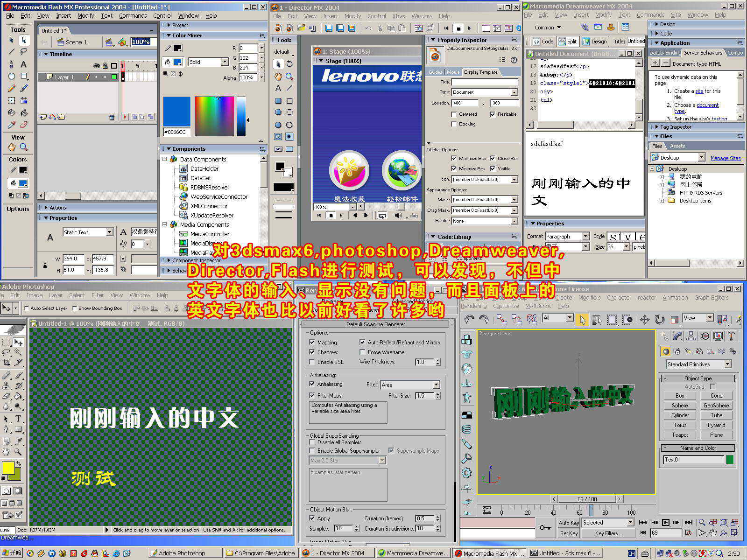Image resolution: width=747 pixels, height=560 pixels.
Task: Click the hex color field #0066CC
Action: 176,132
